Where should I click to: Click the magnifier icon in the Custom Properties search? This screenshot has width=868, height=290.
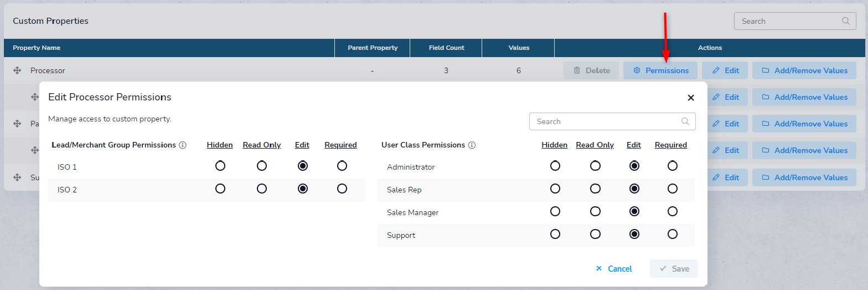coord(845,21)
